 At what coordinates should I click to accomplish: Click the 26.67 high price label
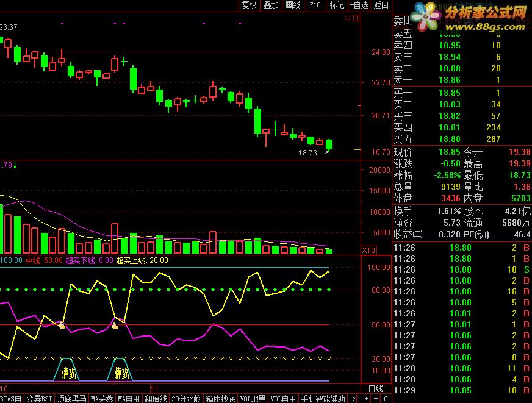click(x=9, y=27)
